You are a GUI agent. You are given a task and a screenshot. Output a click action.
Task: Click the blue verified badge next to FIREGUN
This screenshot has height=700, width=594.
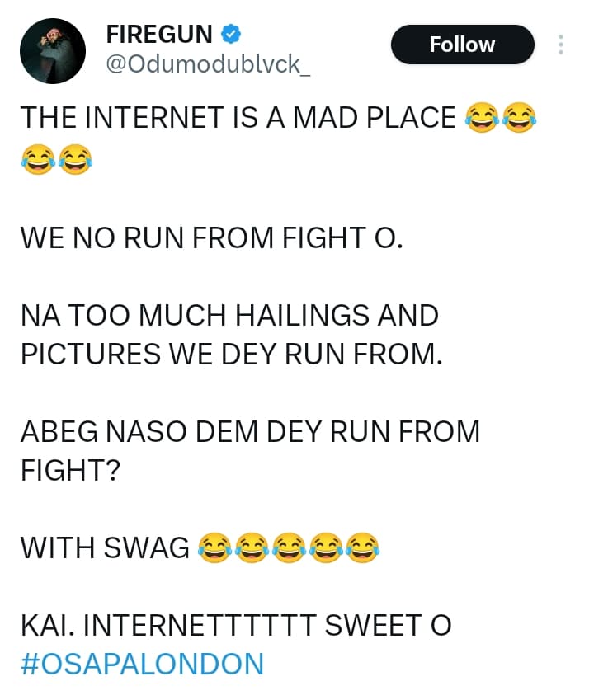231,35
